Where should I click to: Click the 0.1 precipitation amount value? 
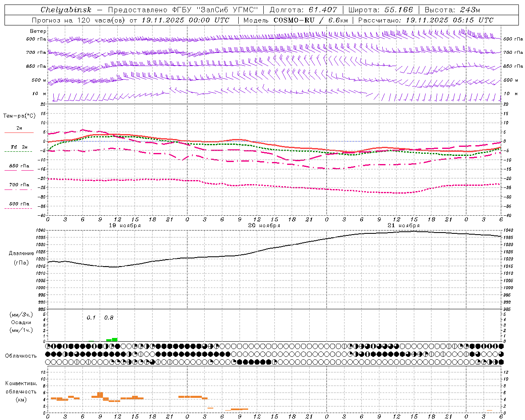coord(91,317)
